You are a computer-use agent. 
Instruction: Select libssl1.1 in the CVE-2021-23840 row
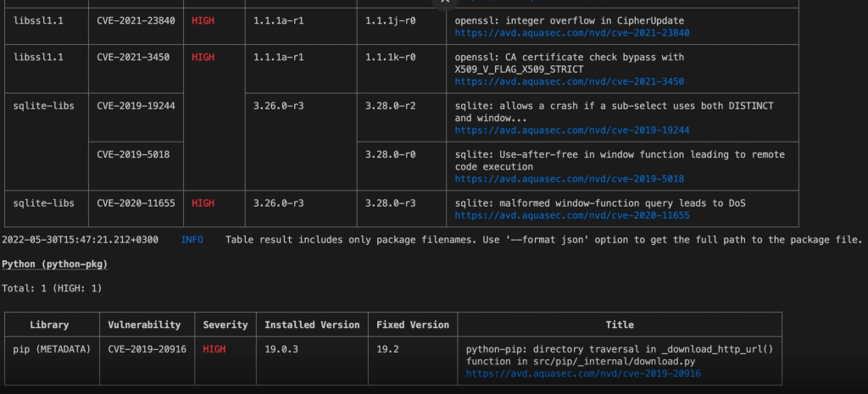coord(38,21)
